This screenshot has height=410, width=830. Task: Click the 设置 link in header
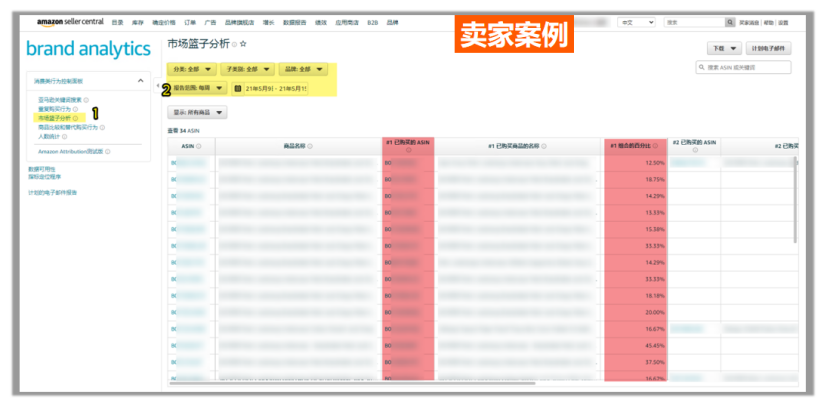click(x=783, y=23)
